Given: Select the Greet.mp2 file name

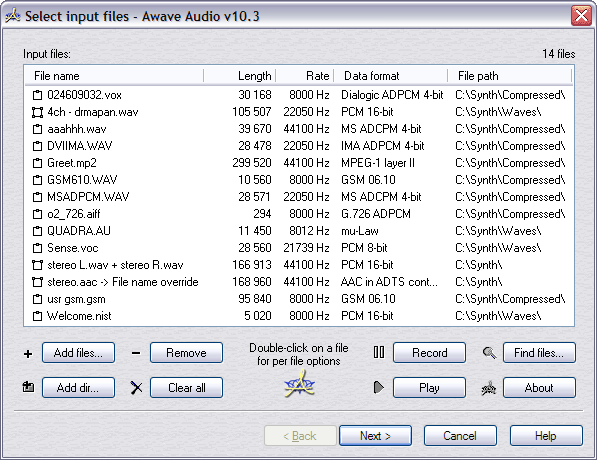Looking at the screenshot, I should point(72,163).
